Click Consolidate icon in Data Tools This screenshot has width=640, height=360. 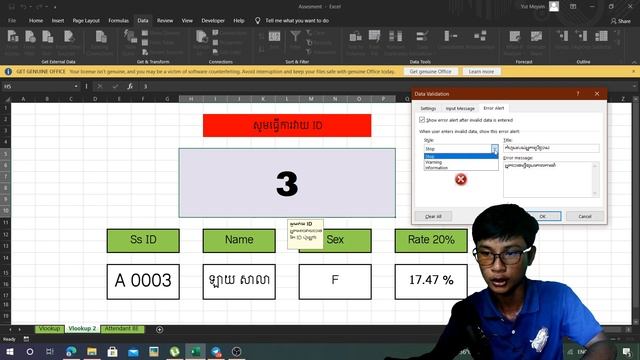pyautogui.click(x=451, y=36)
